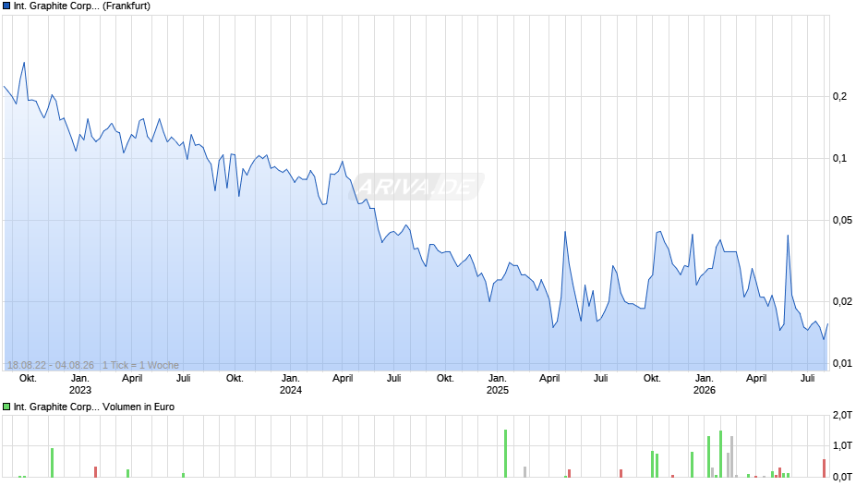Click the 2,0T volume axis label
Screen dimensions: 868x486
coord(842,415)
